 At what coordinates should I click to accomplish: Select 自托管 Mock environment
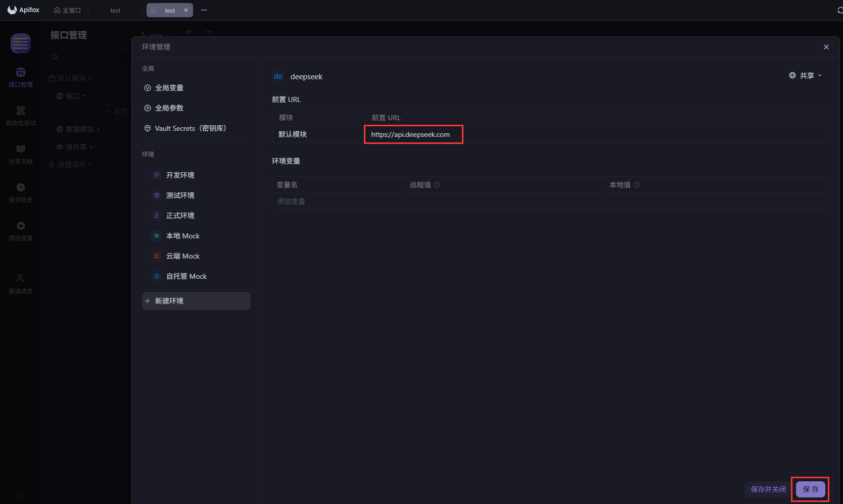[196, 276]
